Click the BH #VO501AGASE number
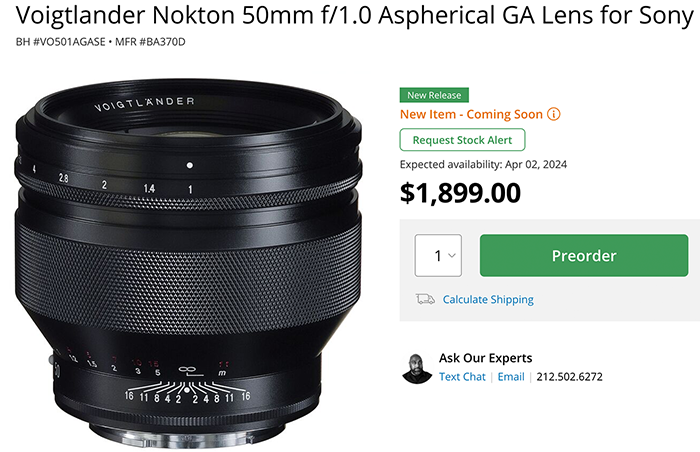700x452 pixels. tap(60, 42)
